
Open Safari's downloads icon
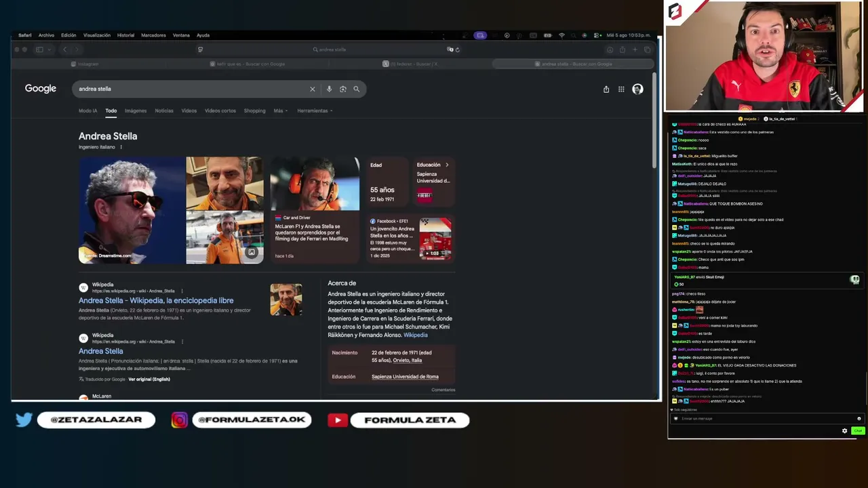point(610,49)
